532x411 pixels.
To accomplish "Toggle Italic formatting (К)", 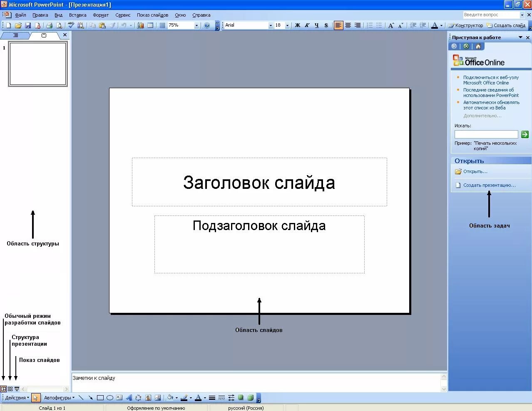I will (x=307, y=25).
